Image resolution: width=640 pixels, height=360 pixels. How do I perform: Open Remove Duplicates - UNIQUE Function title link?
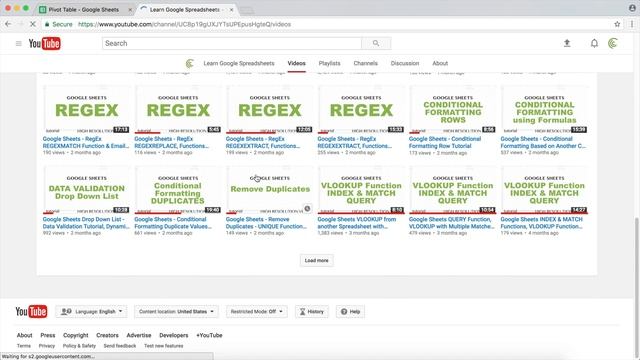pos(266,223)
